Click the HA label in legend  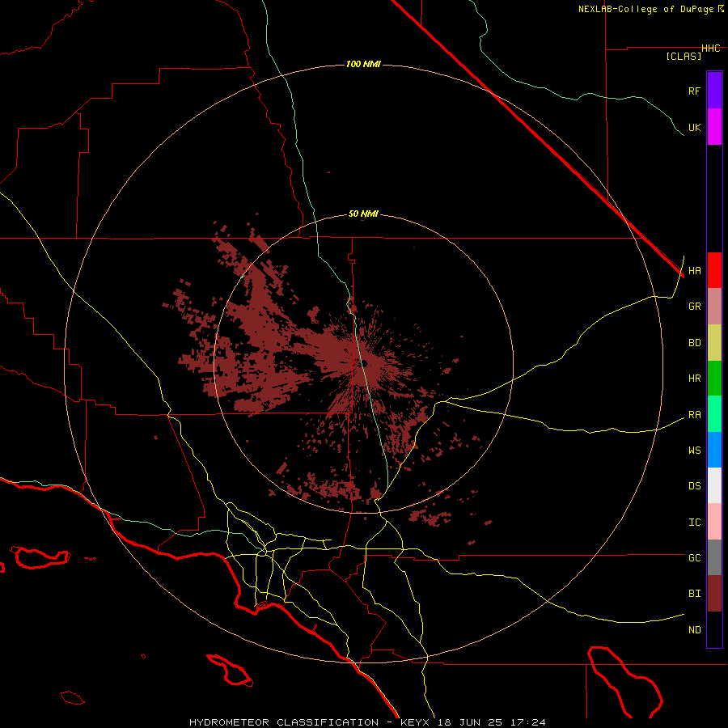[694, 271]
